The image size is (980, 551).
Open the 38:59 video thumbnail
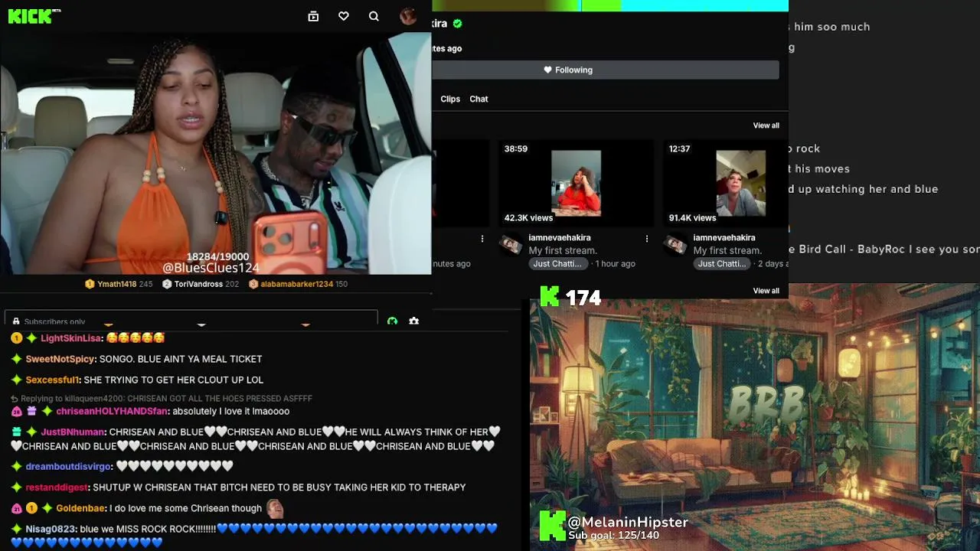click(576, 183)
